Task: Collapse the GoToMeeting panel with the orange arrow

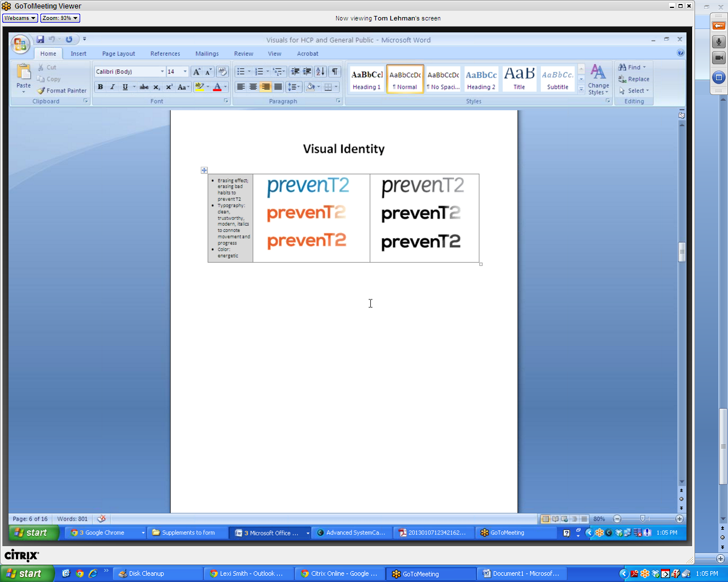Action: (719, 26)
